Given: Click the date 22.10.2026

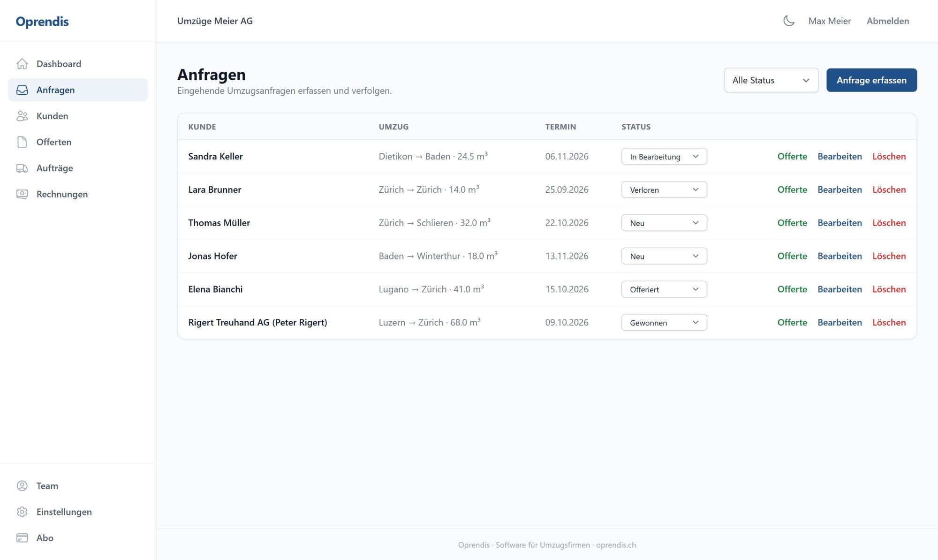Looking at the screenshot, I should pos(567,223).
